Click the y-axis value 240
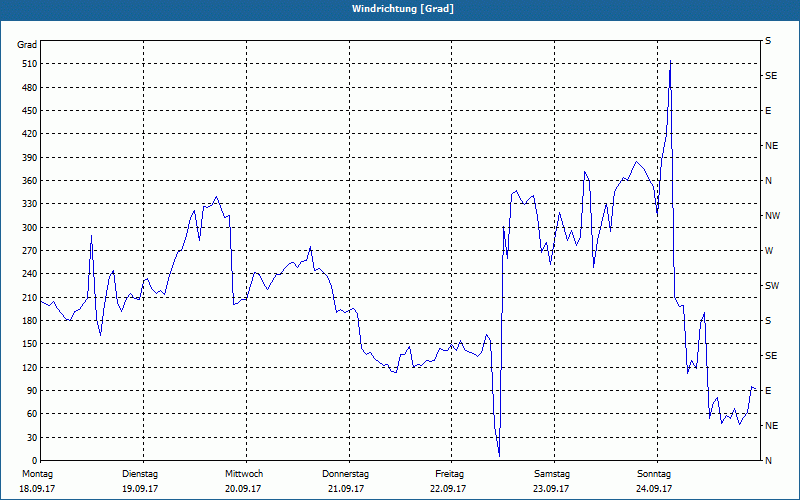Image resolution: width=800 pixels, height=500 pixels. [30, 274]
